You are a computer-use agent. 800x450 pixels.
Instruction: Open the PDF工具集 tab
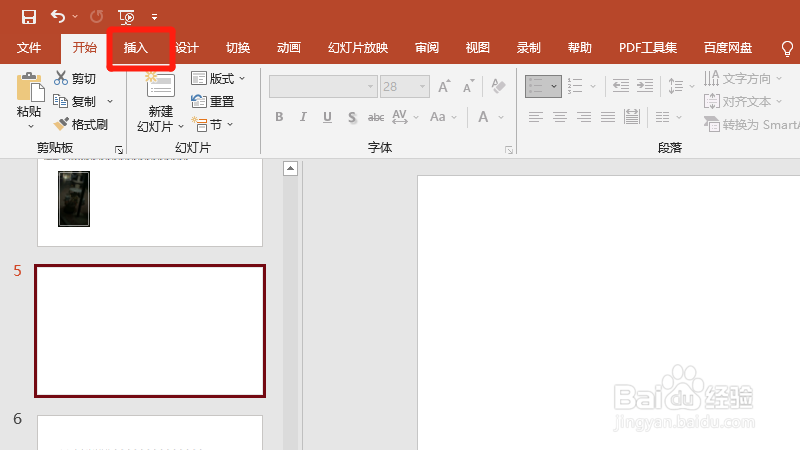click(x=648, y=48)
